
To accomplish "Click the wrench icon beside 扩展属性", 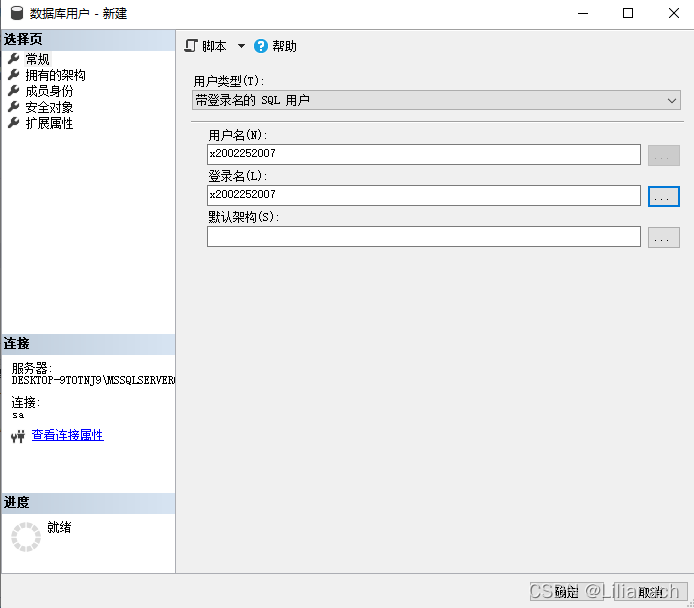I will point(14,122).
